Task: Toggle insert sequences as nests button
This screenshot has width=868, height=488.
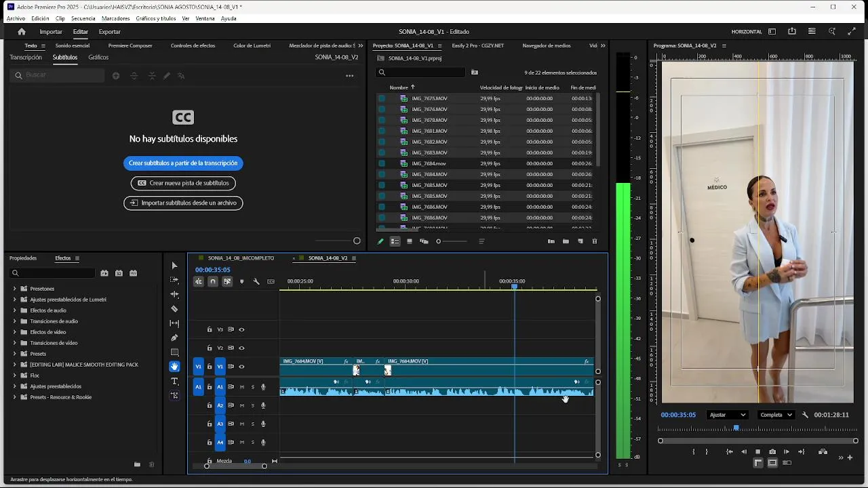Action: pos(199,281)
